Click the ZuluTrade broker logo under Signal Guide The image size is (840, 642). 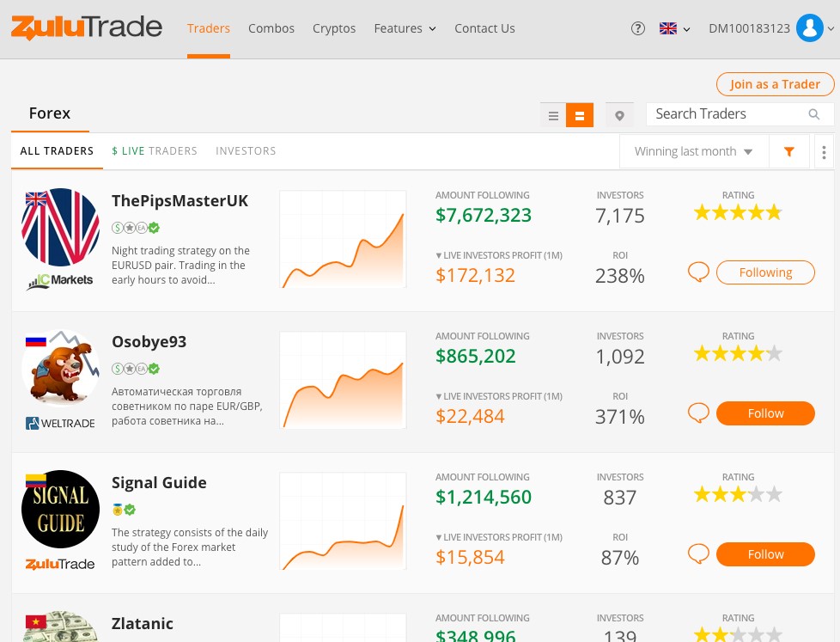click(x=60, y=564)
